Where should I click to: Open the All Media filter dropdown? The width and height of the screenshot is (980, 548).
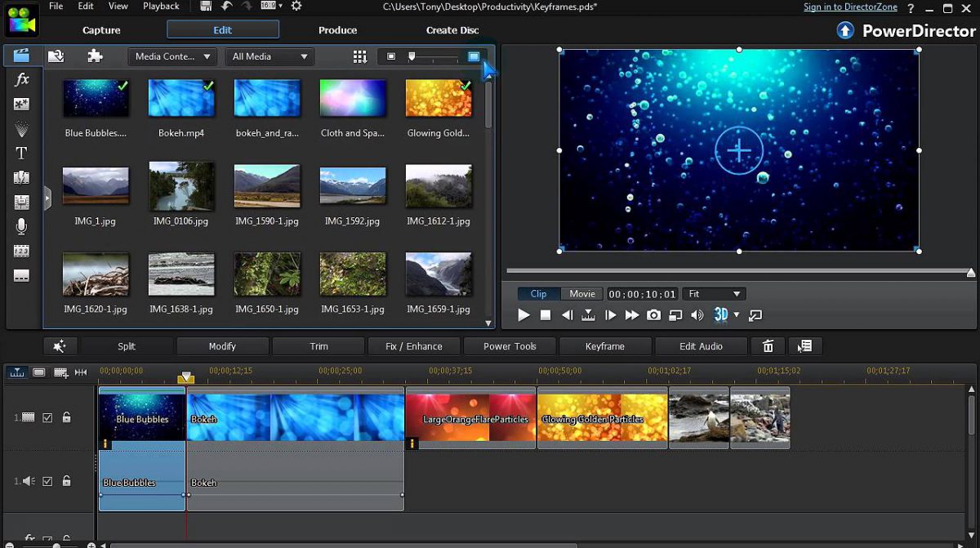pyautogui.click(x=269, y=56)
